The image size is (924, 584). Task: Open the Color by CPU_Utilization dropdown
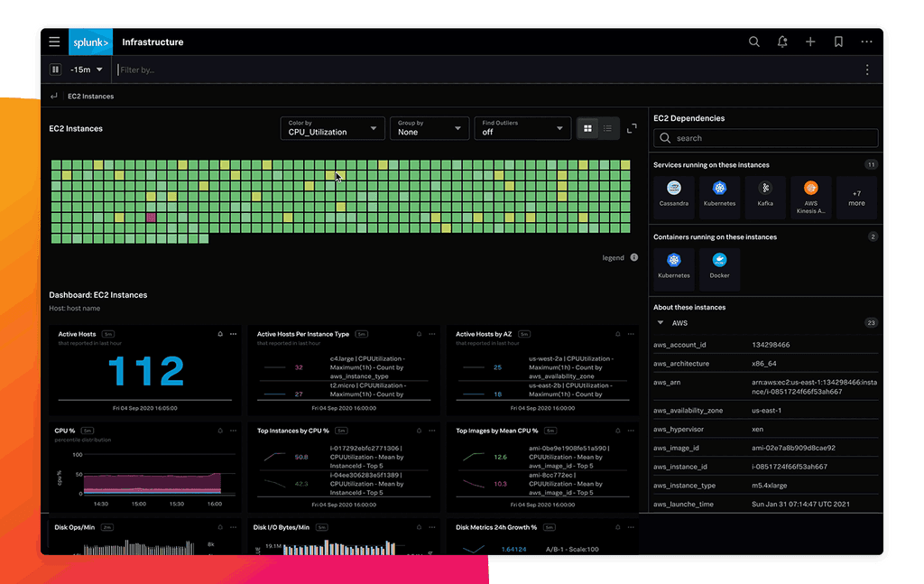(x=332, y=128)
